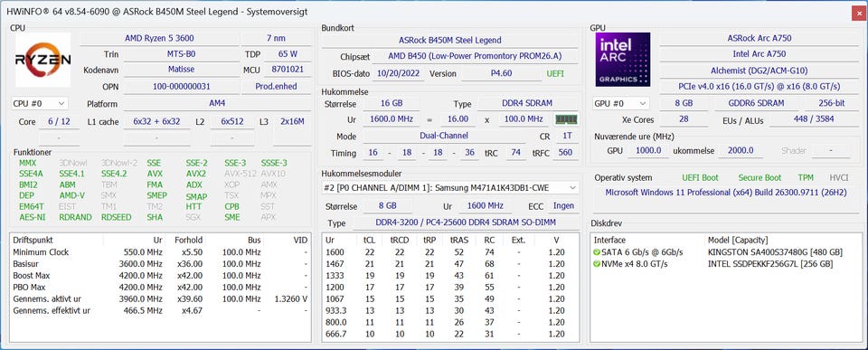The width and height of the screenshot is (868, 350).
Task: Click the L1 cache 6x32 + 6x32 value
Action: click(156, 121)
